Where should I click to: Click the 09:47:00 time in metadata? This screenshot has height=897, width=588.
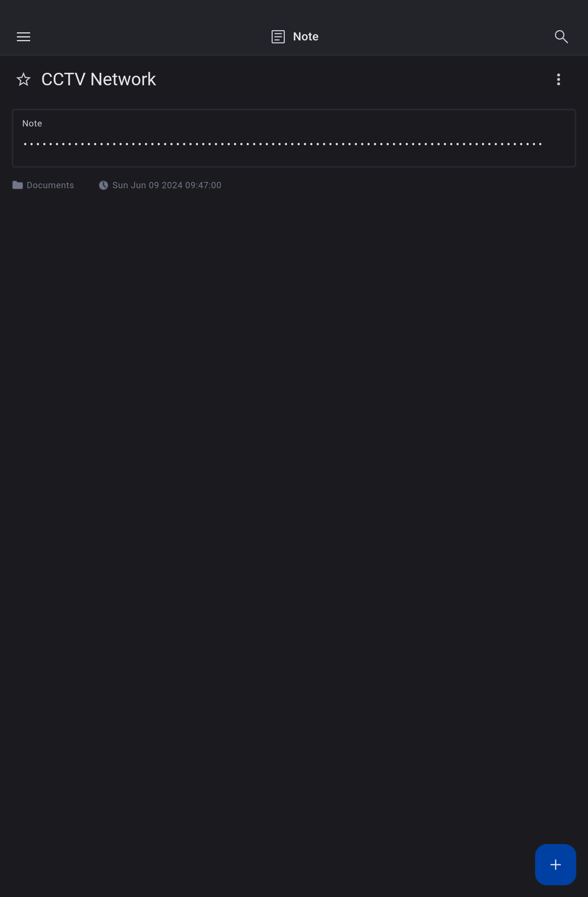(x=203, y=185)
